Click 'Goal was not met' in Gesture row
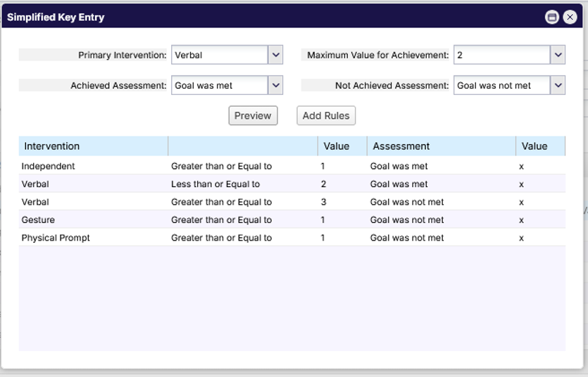Screen dimensions: 588x377 pyautogui.click(x=407, y=219)
